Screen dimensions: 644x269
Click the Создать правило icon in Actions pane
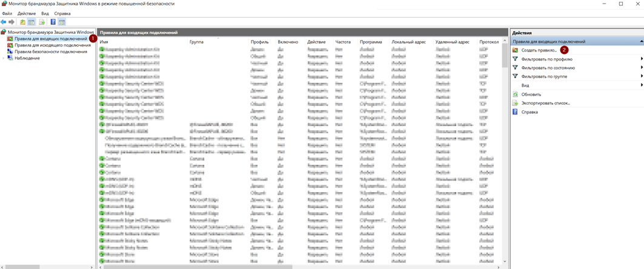pyautogui.click(x=516, y=50)
